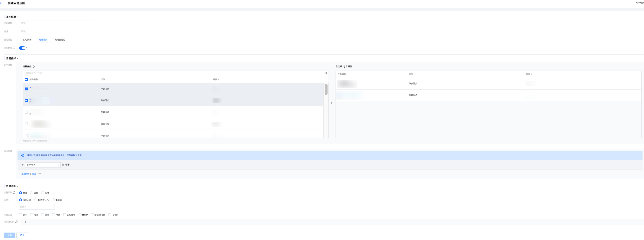This screenshot has height=240, width=644.
Task: Collapse the 告警通知 section
Action: click(17, 186)
